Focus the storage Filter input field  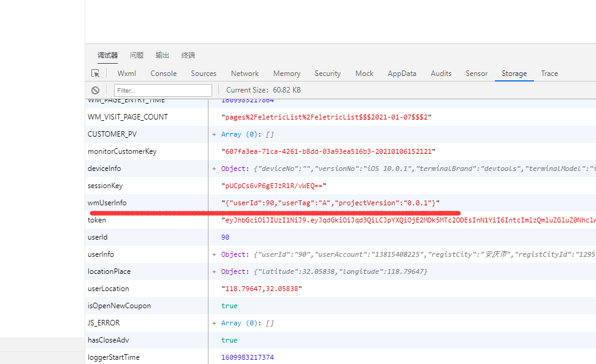click(x=163, y=91)
